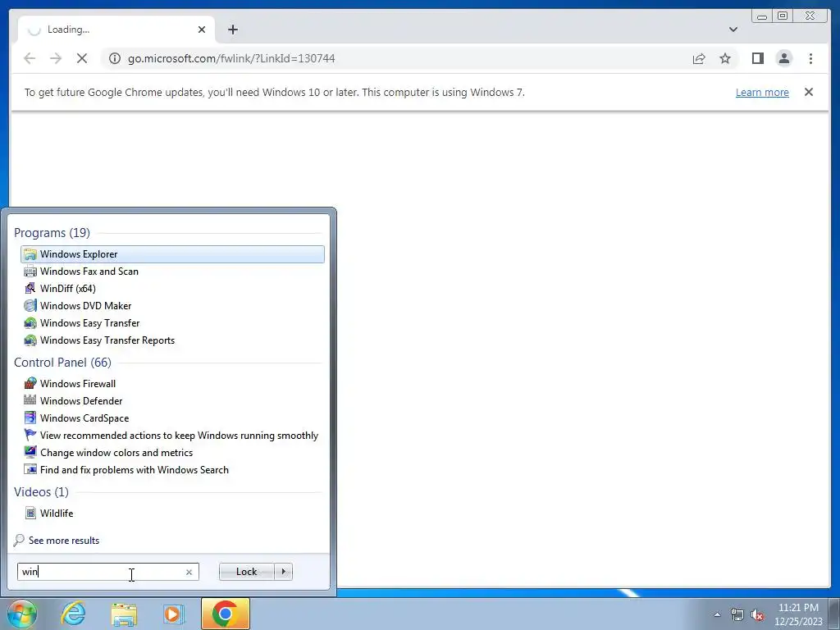Image resolution: width=840 pixels, height=630 pixels.
Task: Click the Windows Explorer folder icon
Action: [x=30, y=254]
